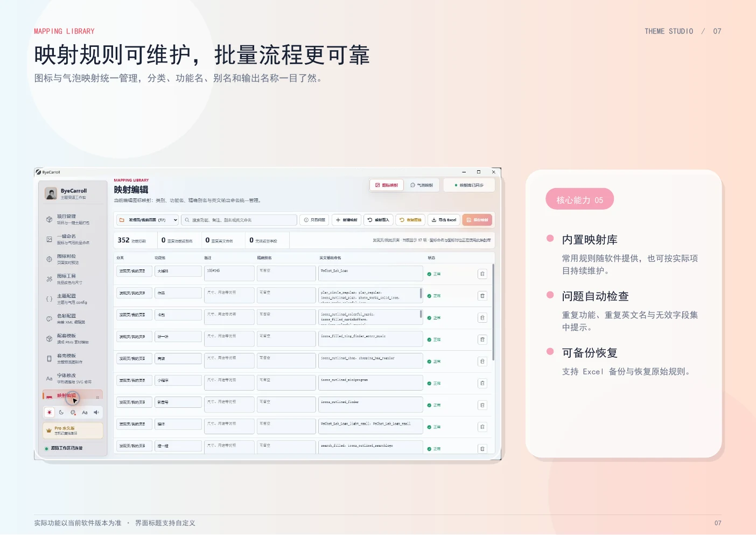
Task: Delete the 卡包 row
Action: (x=482, y=318)
